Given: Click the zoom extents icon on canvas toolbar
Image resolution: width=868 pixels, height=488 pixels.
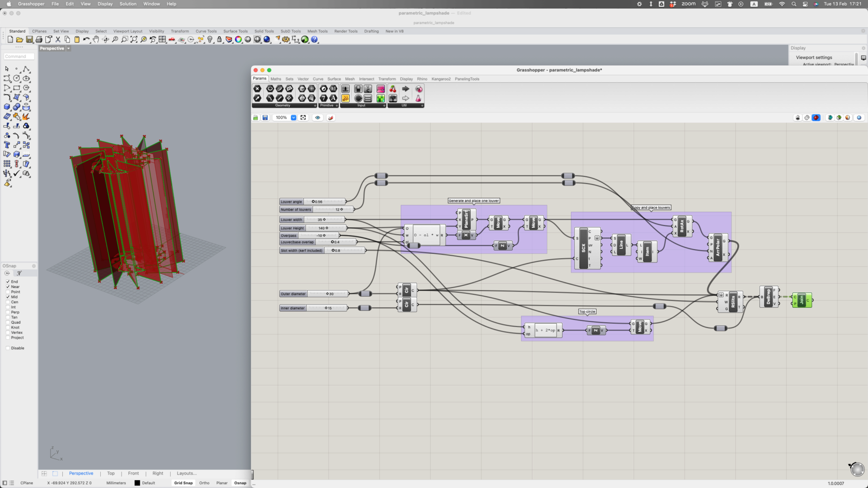Looking at the screenshot, I should click(303, 118).
